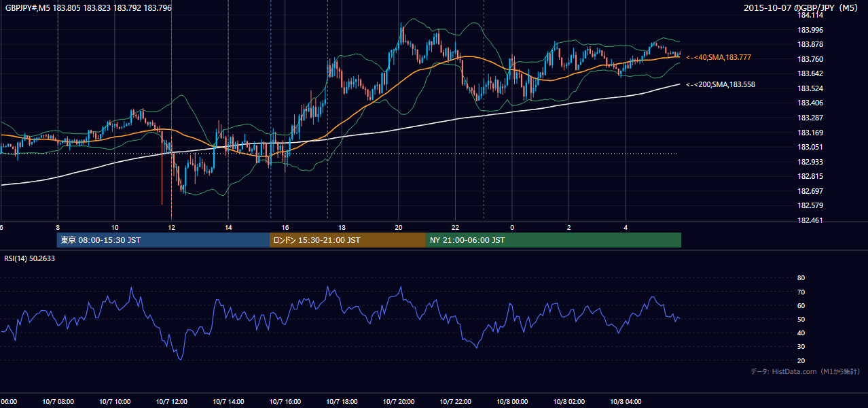
Task: Click the GBPJPY#,M5 chart title text
Action: [88, 7]
